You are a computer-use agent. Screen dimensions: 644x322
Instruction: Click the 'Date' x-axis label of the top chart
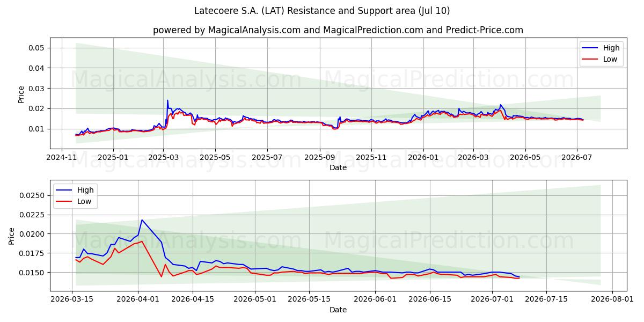(x=338, y=167)
